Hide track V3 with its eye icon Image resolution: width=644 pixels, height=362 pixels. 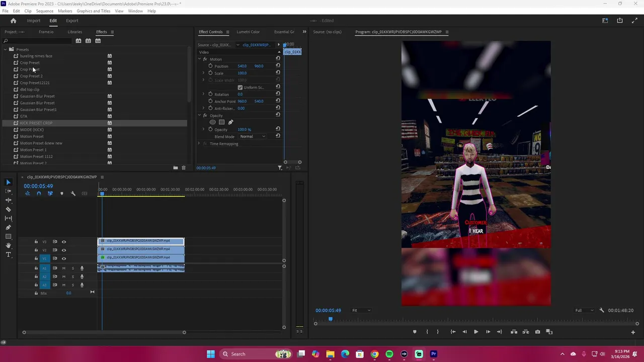click(64, 242)
